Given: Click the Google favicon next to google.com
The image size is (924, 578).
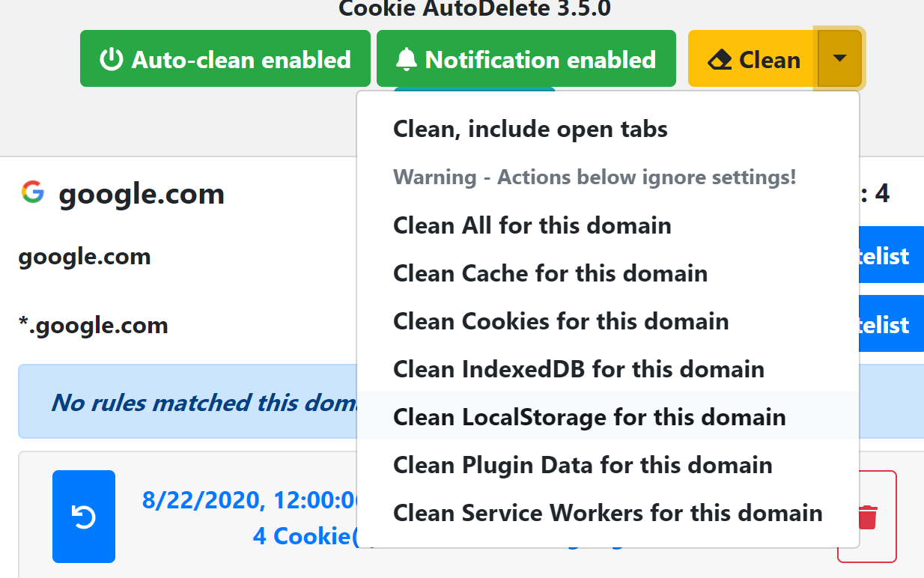Looking at the screenshot, I should [32, 192].
